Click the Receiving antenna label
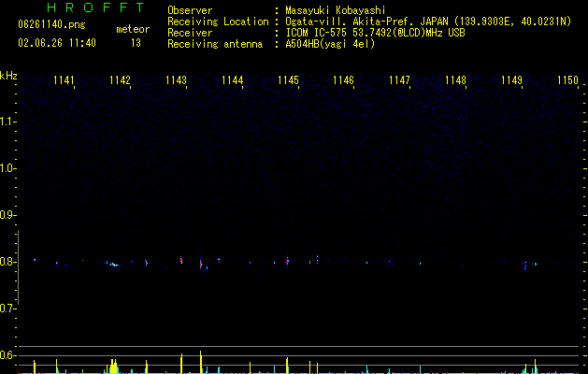 [x=215, y=44]
